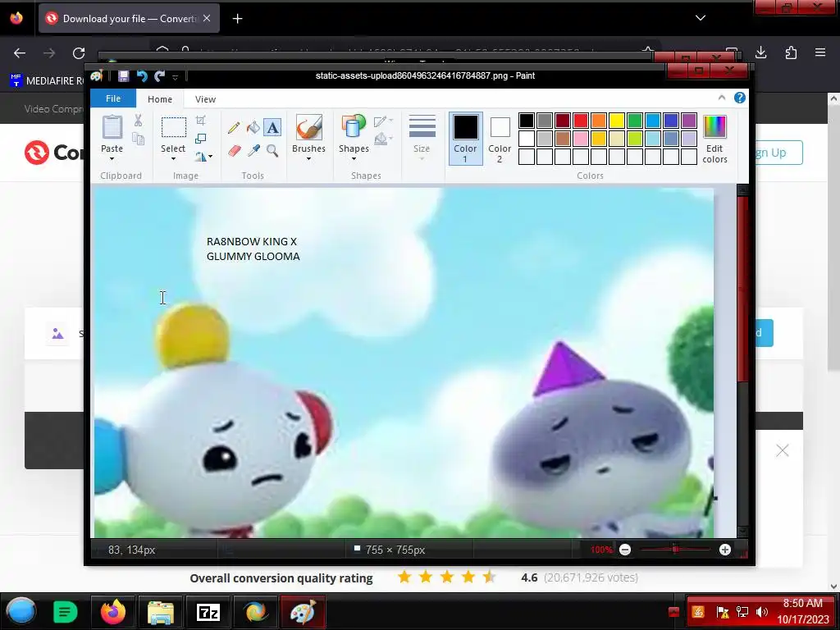Click zoom out minus button

point(624,550)
